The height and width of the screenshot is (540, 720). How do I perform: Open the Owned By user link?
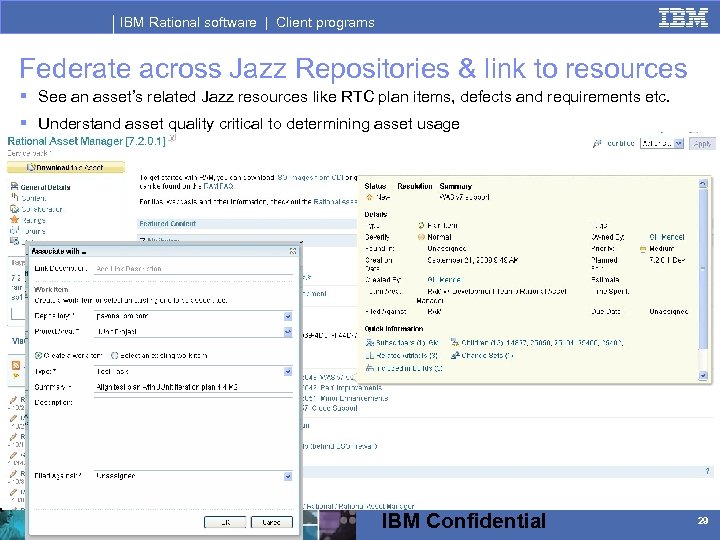pos(667,237)
